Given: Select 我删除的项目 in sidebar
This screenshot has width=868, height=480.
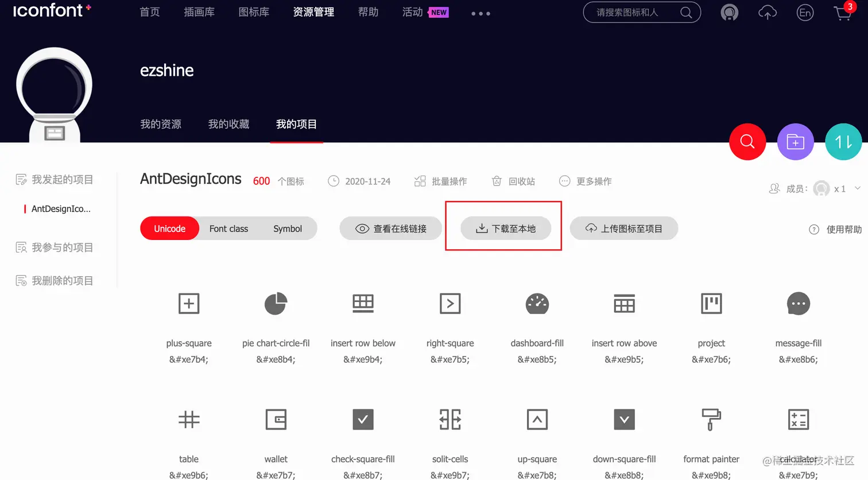Looking at the screenshot, I should pos(55,281).
